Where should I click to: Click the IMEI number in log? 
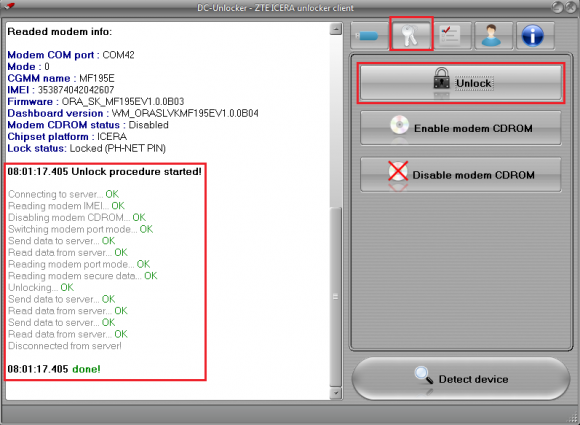(76, 90)
